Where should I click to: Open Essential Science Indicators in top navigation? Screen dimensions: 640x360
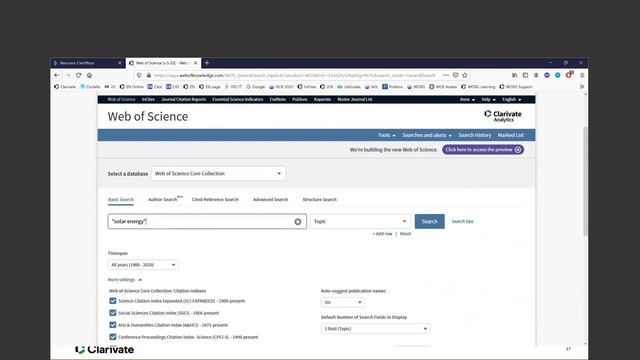[238, 99]
